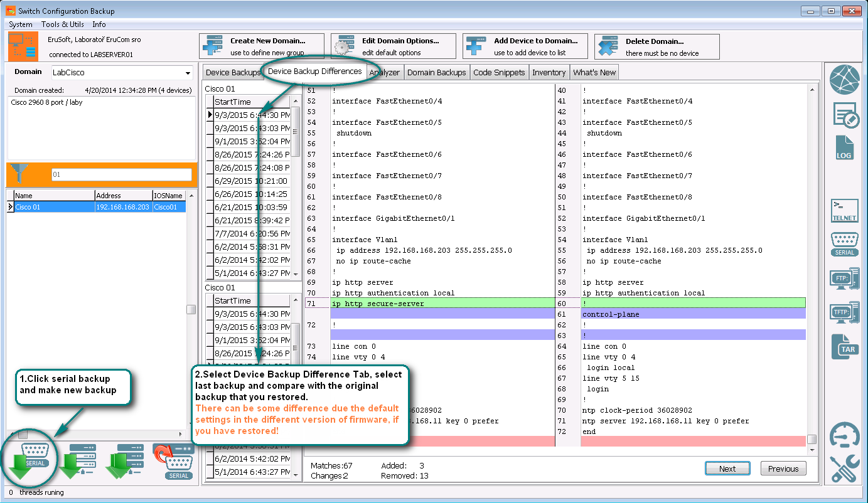Open the FTP transfer icon
Image resolution: width=868 pixels, height=503 pixels.
pos(844,278)
